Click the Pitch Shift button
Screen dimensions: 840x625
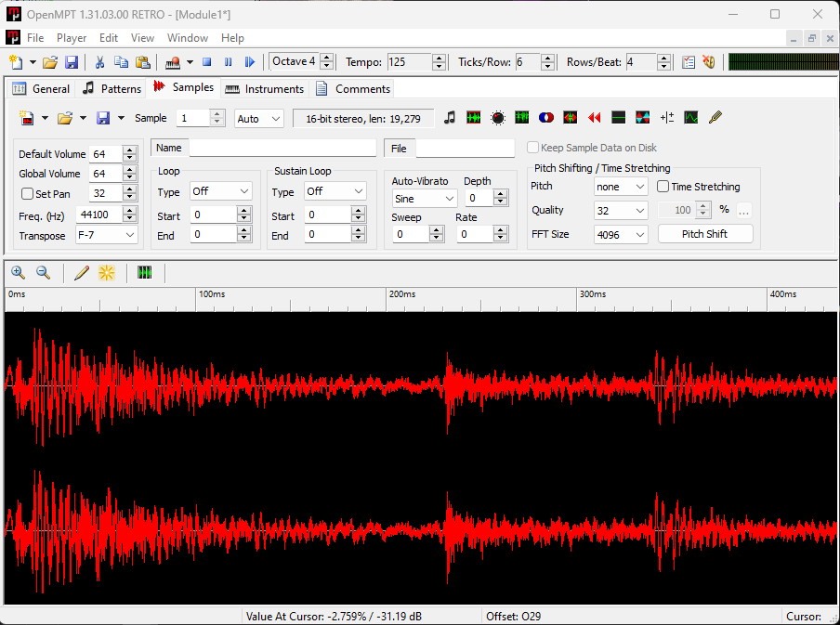point(704,234)
